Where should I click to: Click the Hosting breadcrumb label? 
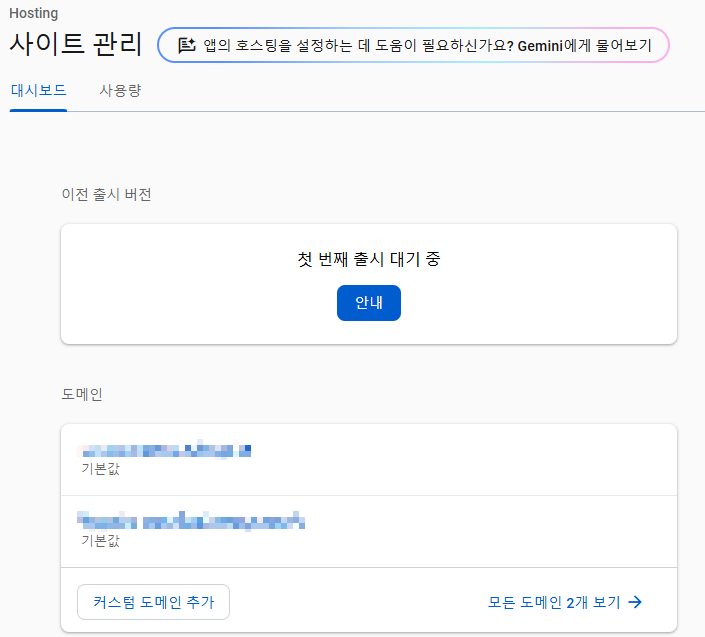[33, 13]
